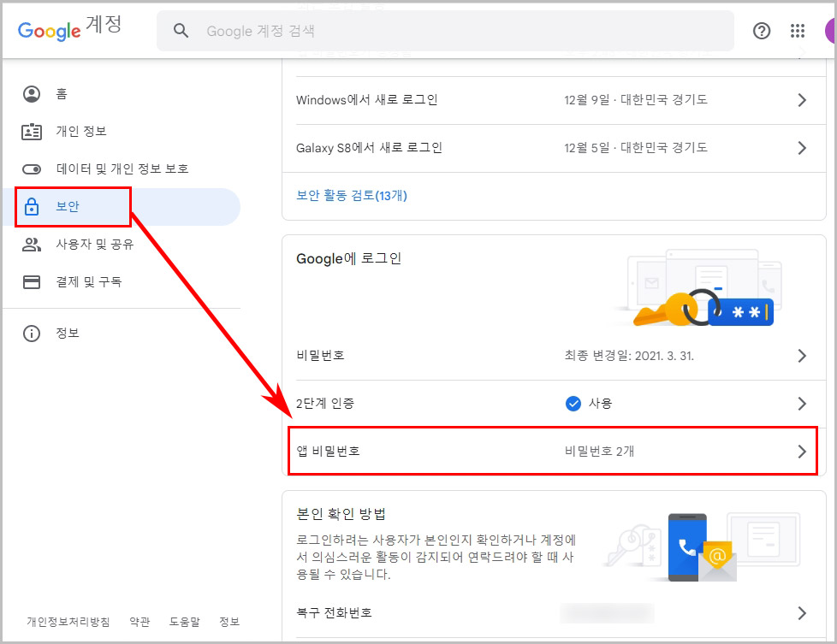Click the search magnifier icon

[x=181, y=30]
